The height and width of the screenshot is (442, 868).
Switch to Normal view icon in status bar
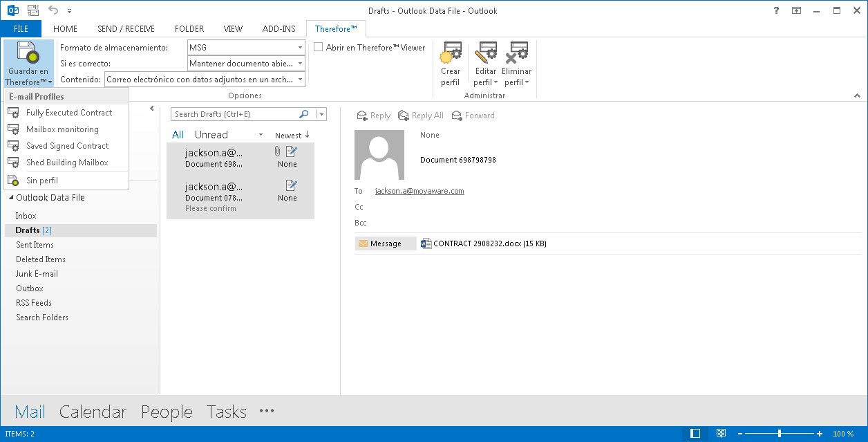695,434
